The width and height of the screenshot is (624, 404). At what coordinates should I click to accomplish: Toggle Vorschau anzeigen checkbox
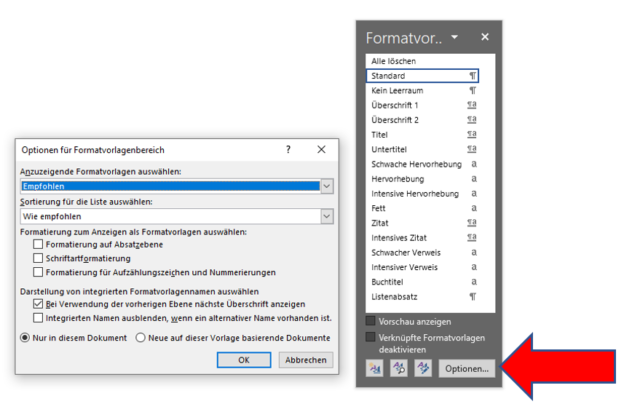click(372, 321)
